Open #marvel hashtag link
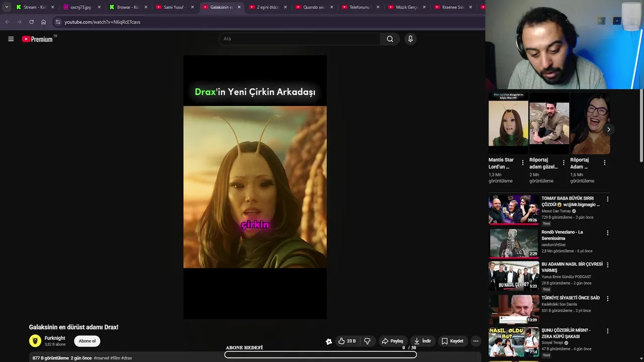Image resolution: width=644 pixels, height=362 pixels. 101,358
